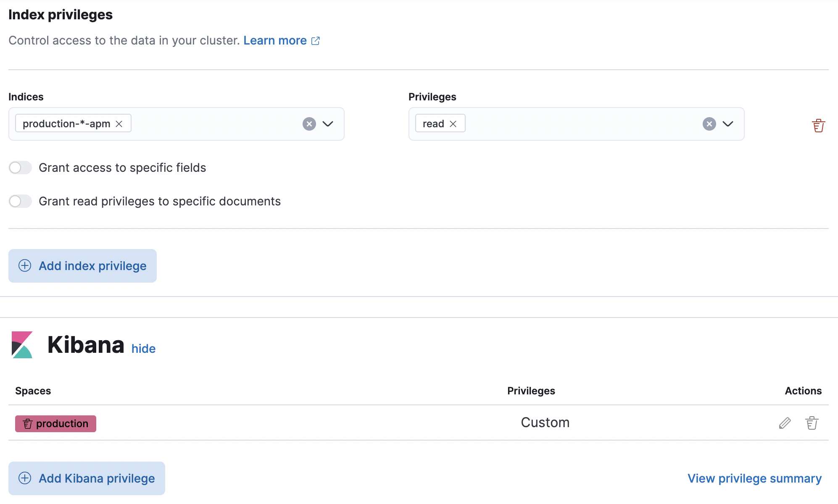The width and height of the screenshot is (838, 504).
Task: Clear all selected indices using the circular X
Action: tap(309, 123)
